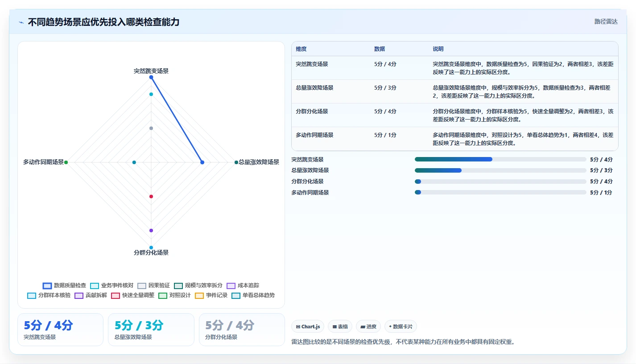The height and width of the screenshot is (364, 636).
Task: Toggle the 对照设计 legend entry
Action: [175, 295]
